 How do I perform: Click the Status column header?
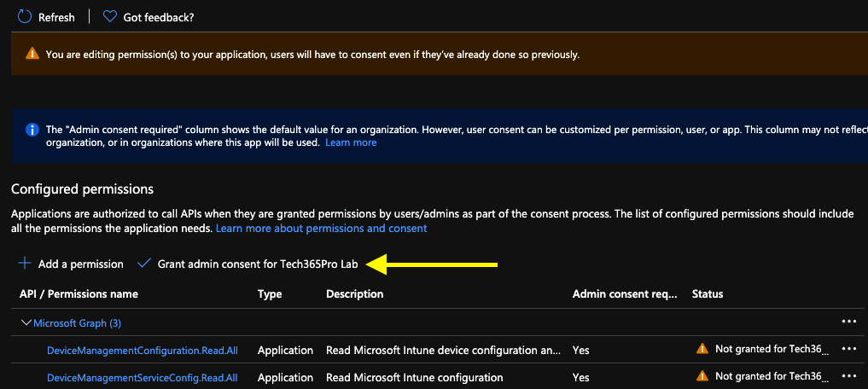pos(708,293)
